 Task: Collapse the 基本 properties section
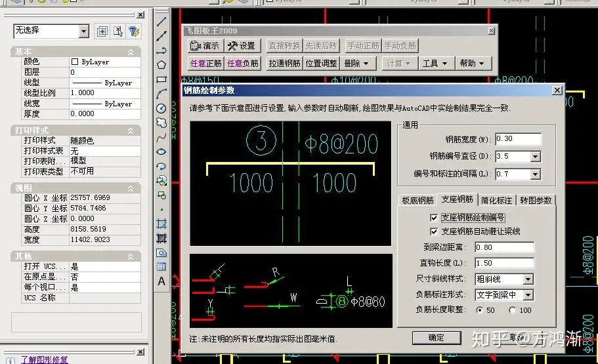[x=131, y=52]
